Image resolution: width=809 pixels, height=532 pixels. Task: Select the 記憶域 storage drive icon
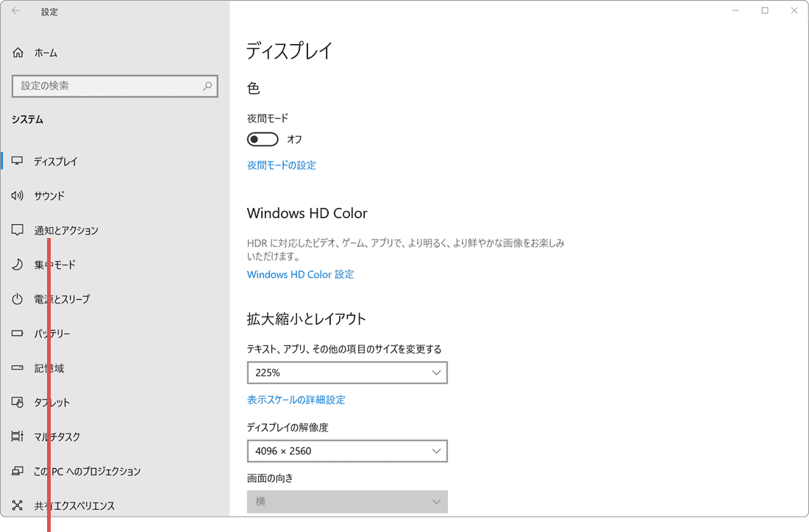(x=18, y=367)
